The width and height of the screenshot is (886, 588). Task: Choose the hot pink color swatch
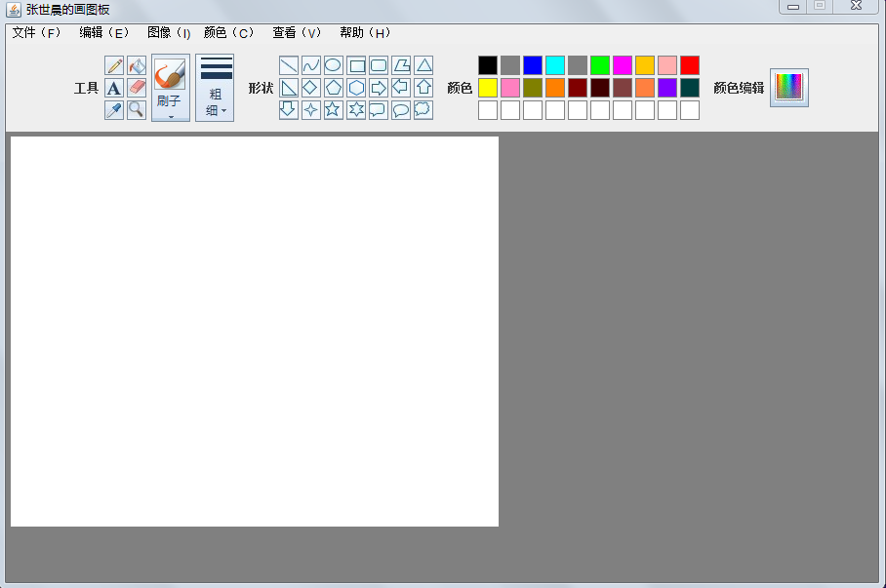(x=510, y=88)
